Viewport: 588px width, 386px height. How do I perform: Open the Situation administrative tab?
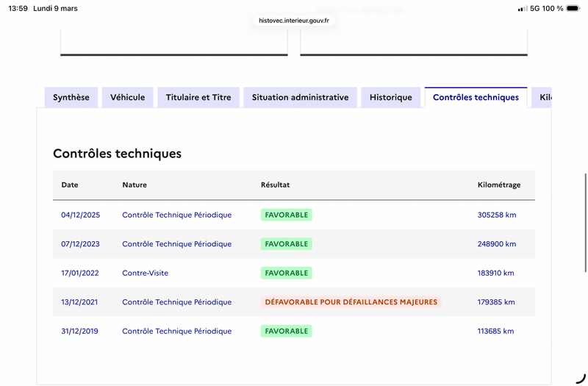coord(300,98)
